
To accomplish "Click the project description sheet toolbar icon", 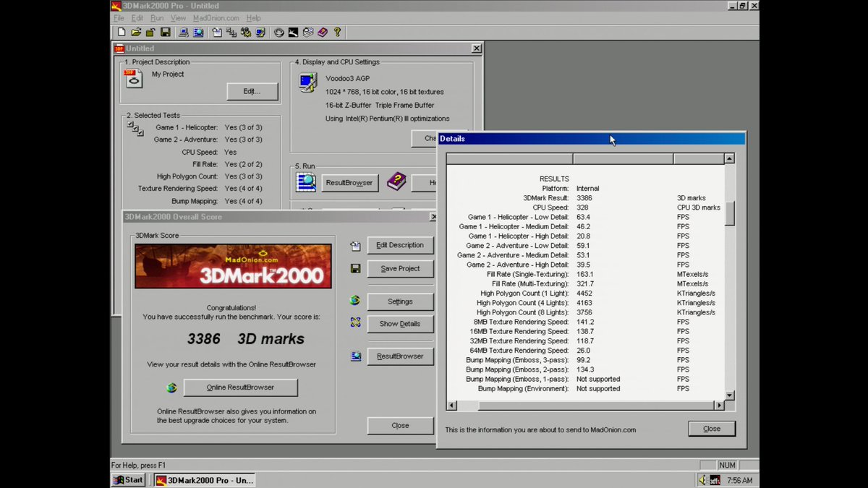I will point(217,33).
